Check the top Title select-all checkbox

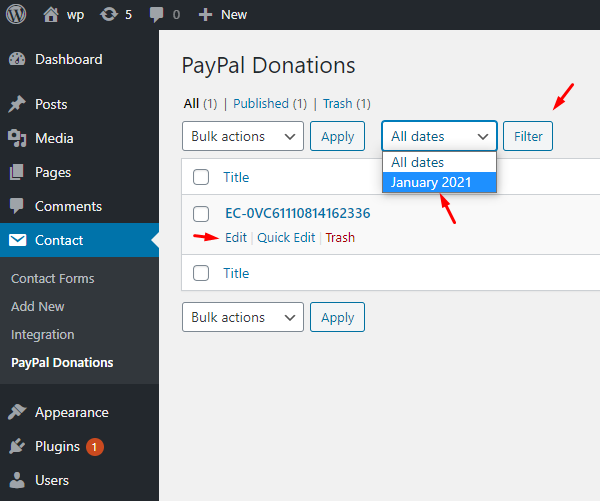coord(201,177)
